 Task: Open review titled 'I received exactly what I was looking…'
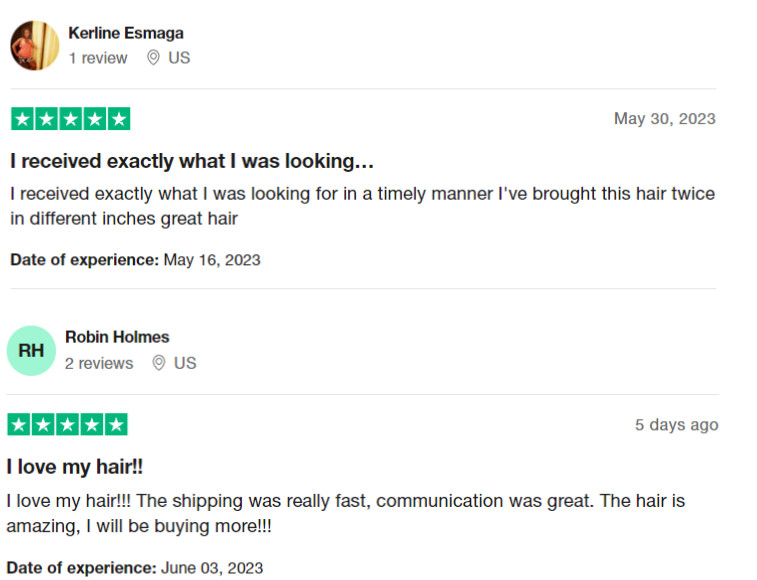point(192,161)
